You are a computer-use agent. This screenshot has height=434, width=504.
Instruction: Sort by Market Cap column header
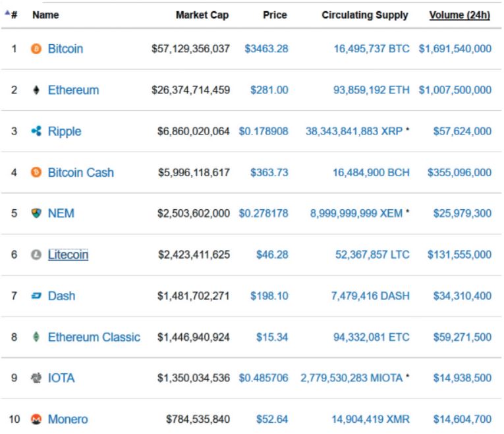202,15
